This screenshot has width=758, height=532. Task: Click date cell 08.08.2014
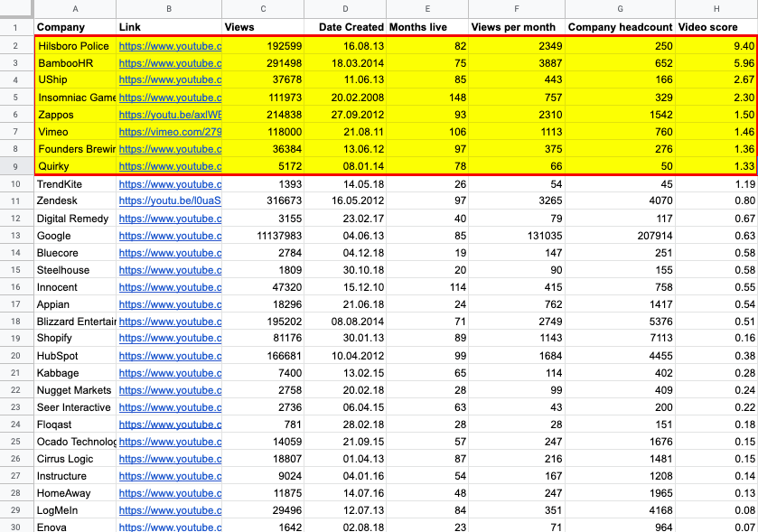tap(345, 322)
